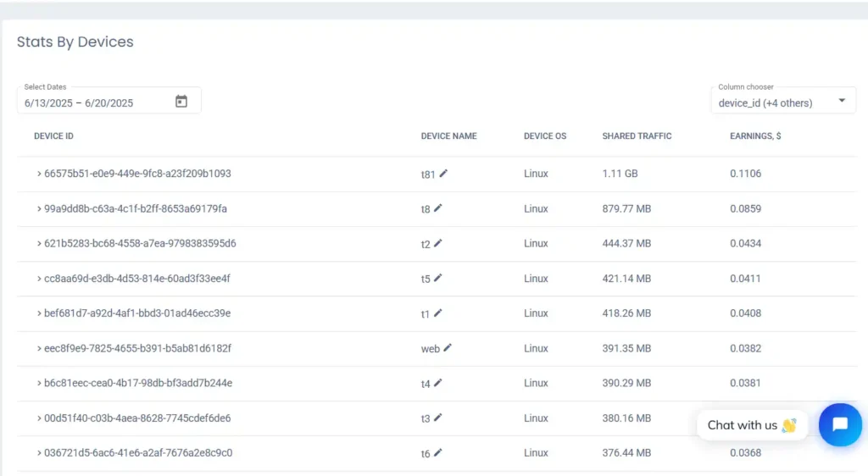Click the 418.26 MB traffic value
This screenshot has height=476, width=868.
[626, 313]
